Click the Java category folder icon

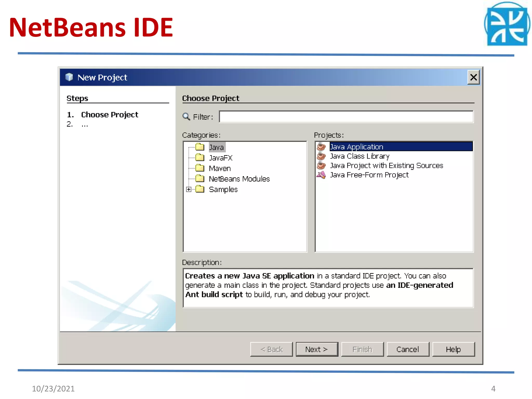pyautogui.click(x=200, y=147)
